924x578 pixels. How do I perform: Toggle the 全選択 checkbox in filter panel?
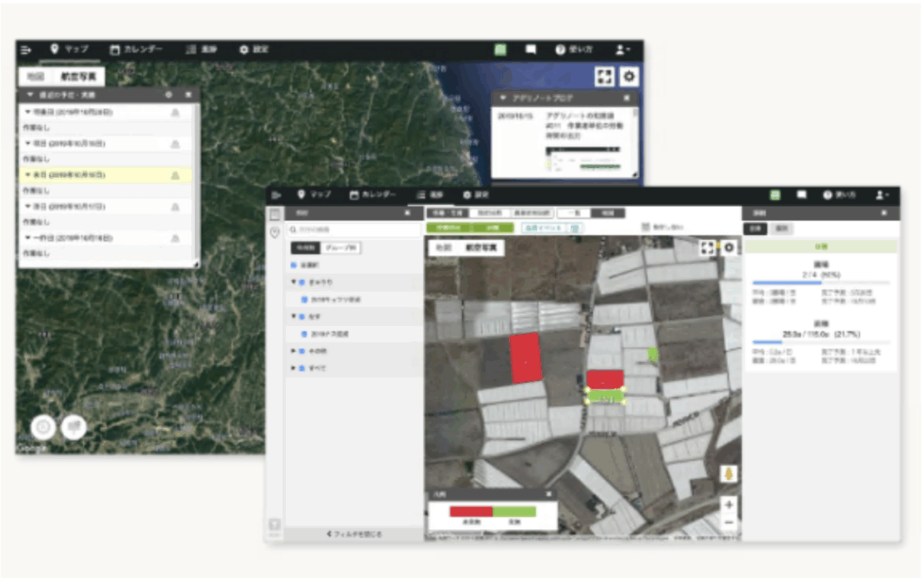coord(295,266)
